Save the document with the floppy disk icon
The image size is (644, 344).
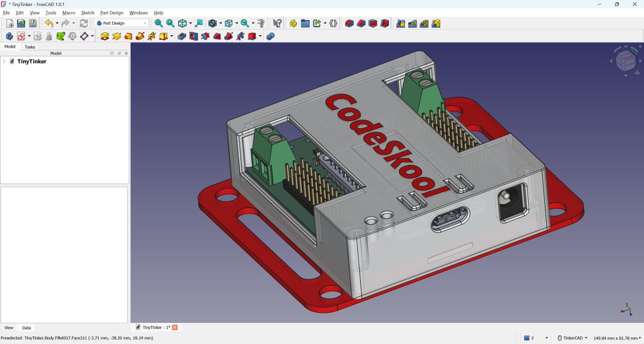tap(33, 23)
